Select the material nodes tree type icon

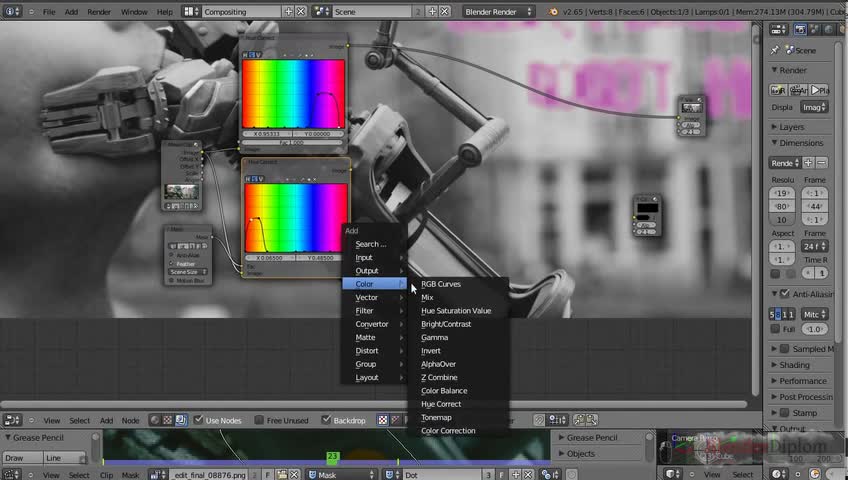point(155,420)
